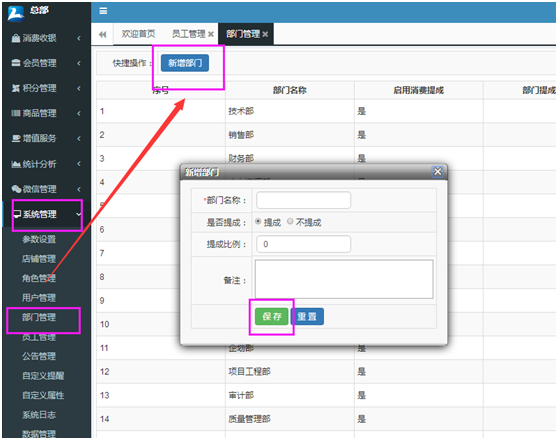This screenshot has height=440, width=558.
Task: Click the blue 重置 button
Action: pyautogui.click(x=307, y=316)
